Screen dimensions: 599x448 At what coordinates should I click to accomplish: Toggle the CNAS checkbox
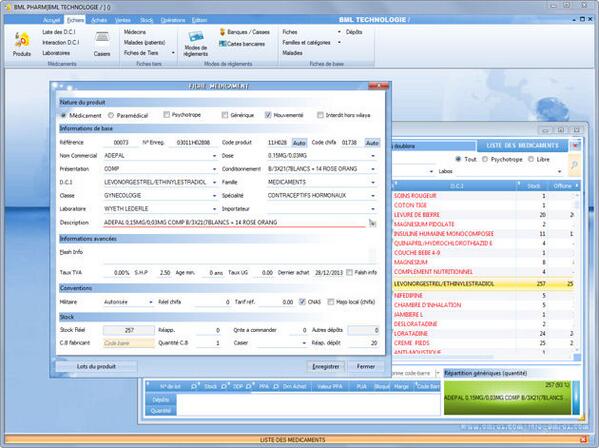point(302,302)
